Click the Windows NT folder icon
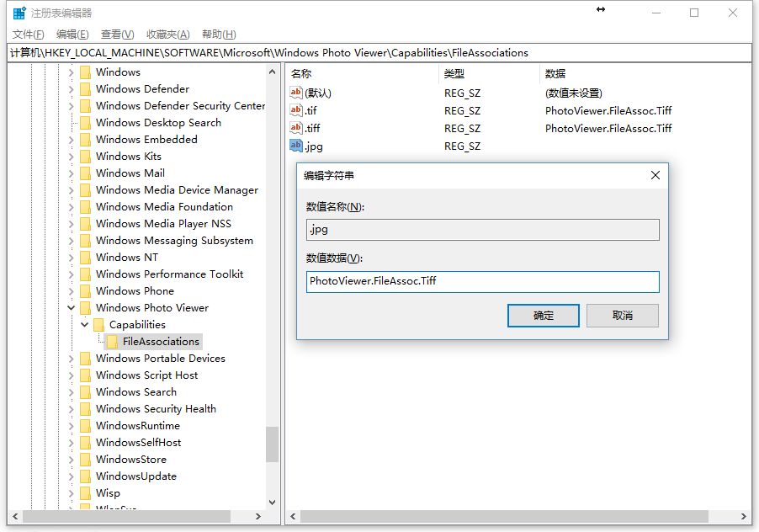Viewport: 759px width, 532px height. coord(85,258)
